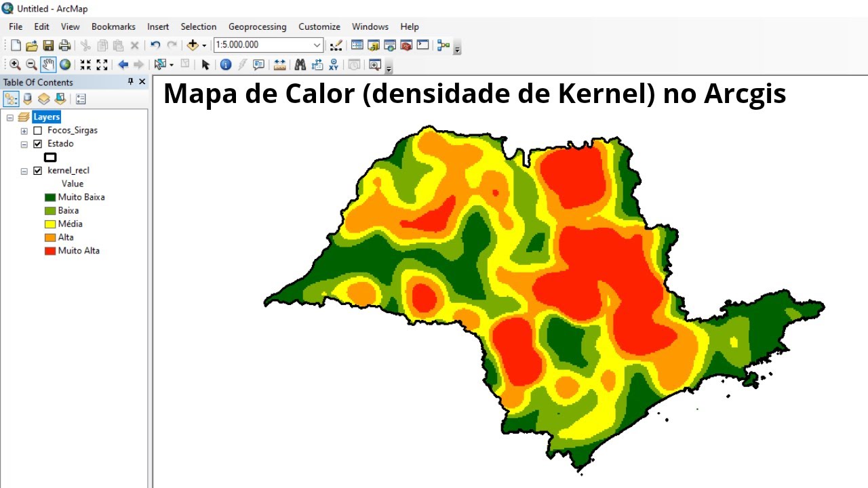The width and height of the screenshot is (868, 488).
Task: Print the map
Action: click(64, 45)
